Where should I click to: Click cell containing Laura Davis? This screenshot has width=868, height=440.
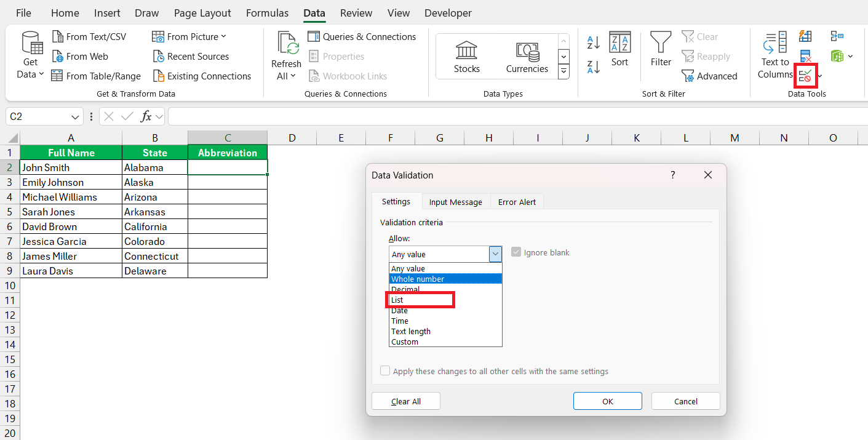71,271
